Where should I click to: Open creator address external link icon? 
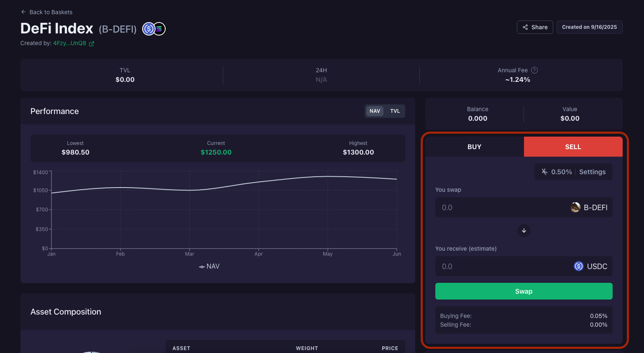click(92, 43)
